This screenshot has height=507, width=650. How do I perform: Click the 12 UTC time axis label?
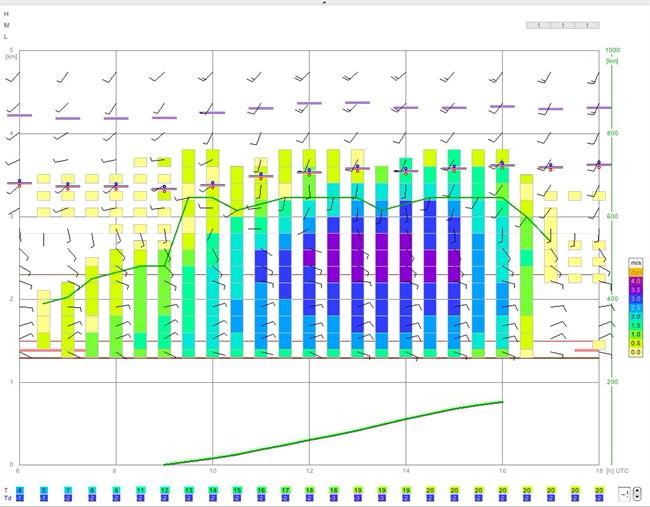click(x=309, y=471)
